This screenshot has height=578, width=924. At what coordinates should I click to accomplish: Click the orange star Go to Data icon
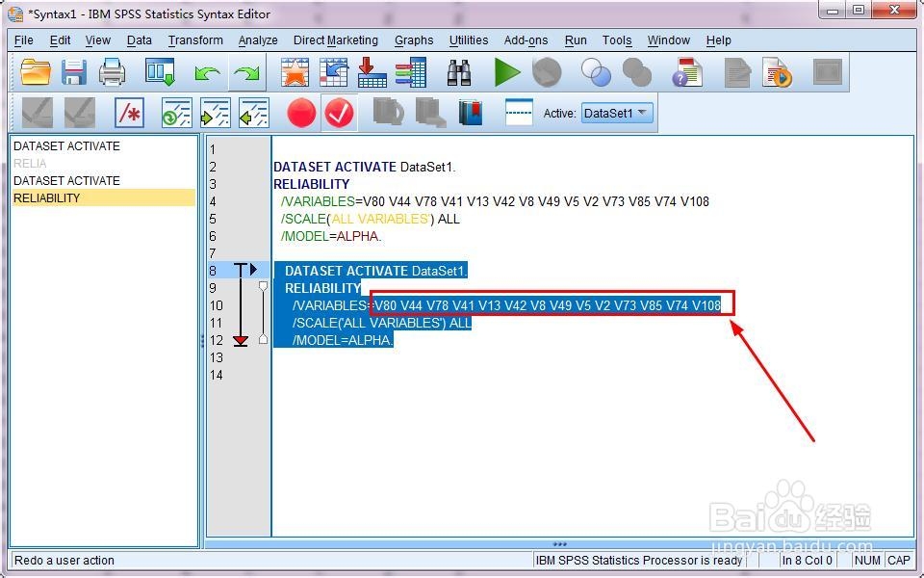295,72
